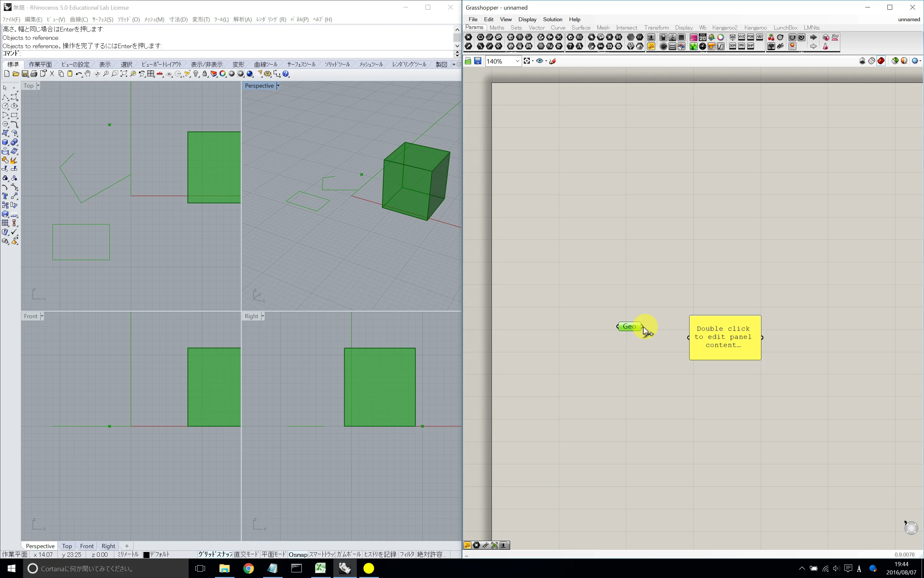Viewport: 924px width, 578px height.
Task: Toggle Osnap in Rhino status bar
Action: 298,554
